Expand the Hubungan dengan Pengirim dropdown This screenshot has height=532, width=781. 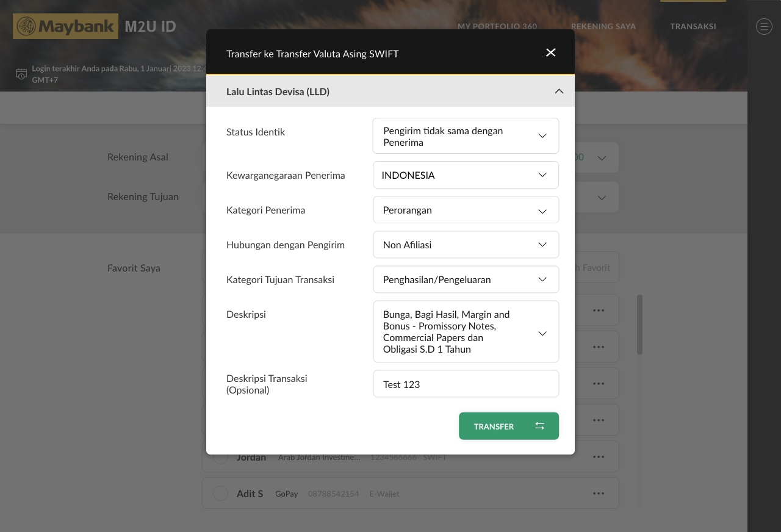[x=466, y=245]
